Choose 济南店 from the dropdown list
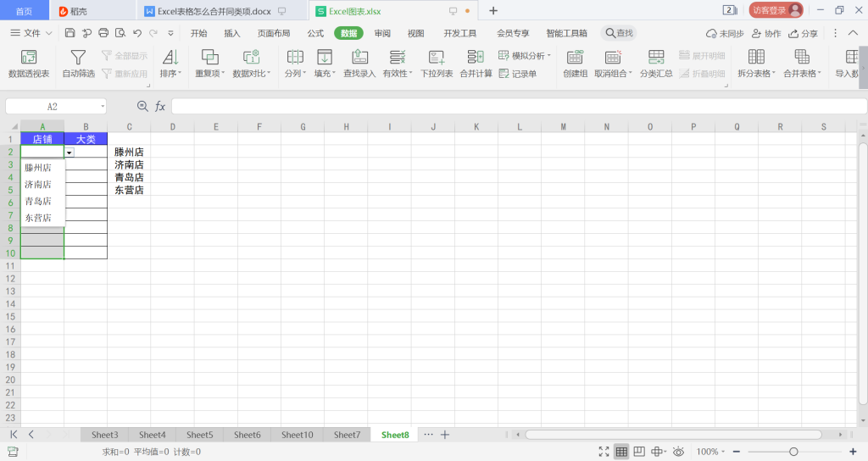Viewport: 868px width, 461px height. (x=38, y=185)
